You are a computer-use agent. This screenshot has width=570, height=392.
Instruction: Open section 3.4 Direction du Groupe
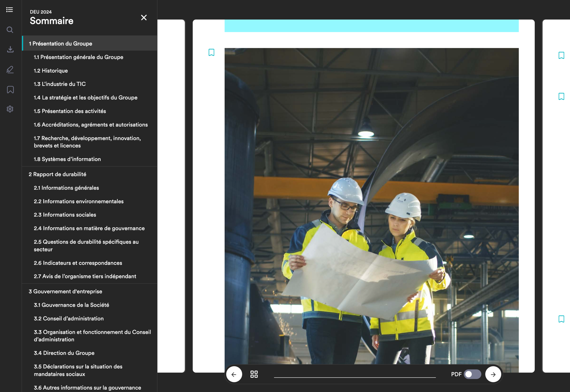pyautogui.click(x=64, y=353)
